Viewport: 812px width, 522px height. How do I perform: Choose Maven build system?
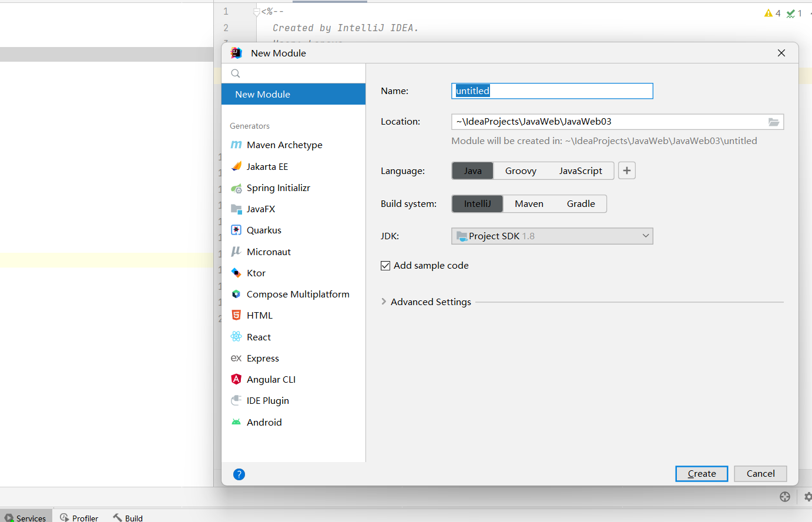pyautogui.click(x=529, y=203)
